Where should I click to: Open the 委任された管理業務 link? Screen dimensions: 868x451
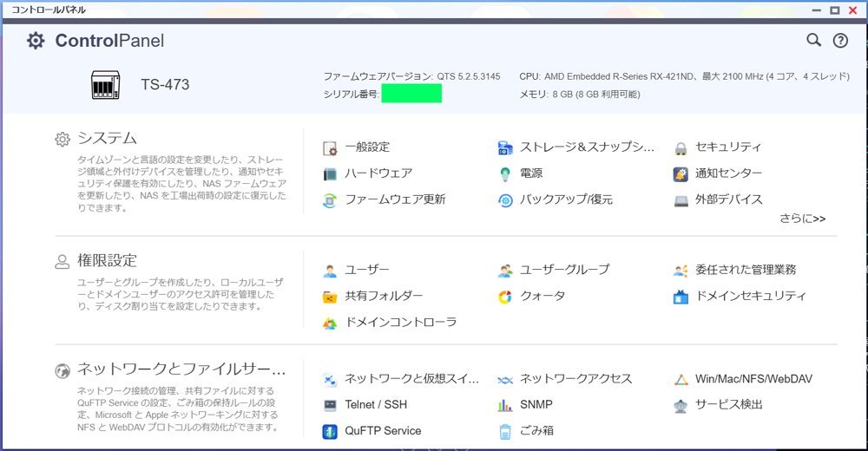746,270
